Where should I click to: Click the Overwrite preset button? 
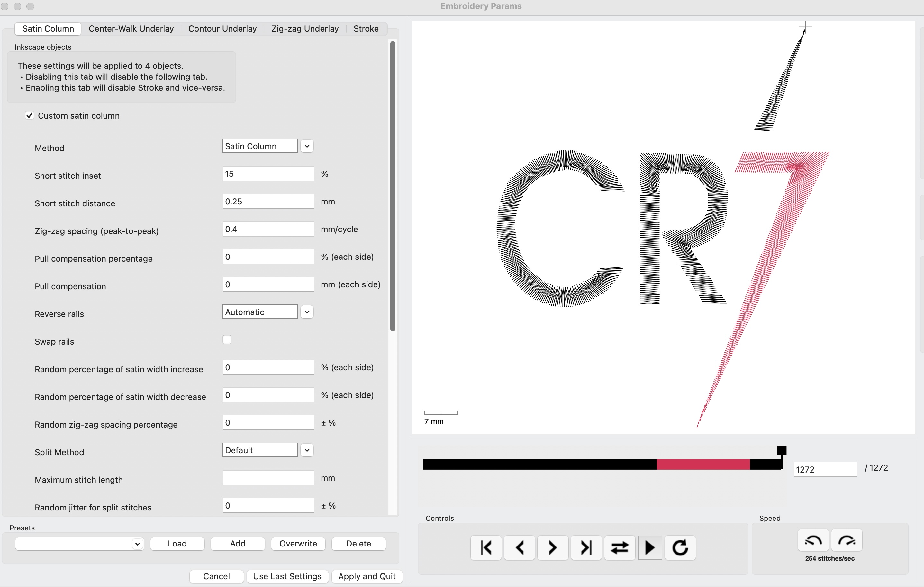coord(298,544)
